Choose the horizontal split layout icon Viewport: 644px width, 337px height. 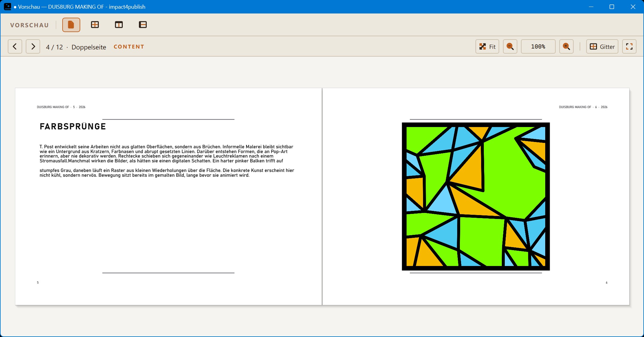143,25
